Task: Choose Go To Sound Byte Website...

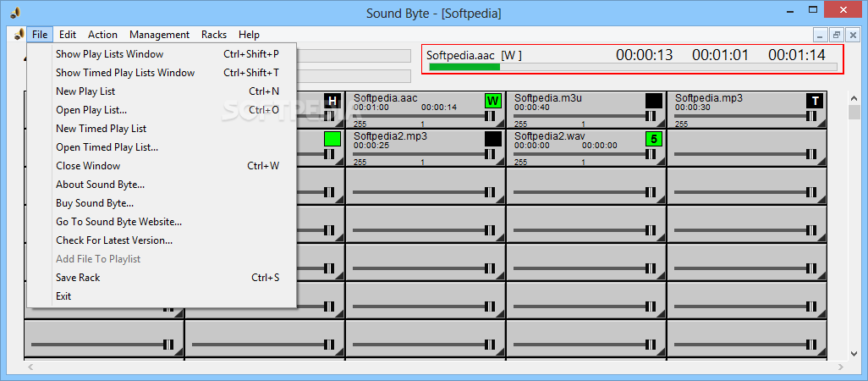Action: click(x=162, y=222)
